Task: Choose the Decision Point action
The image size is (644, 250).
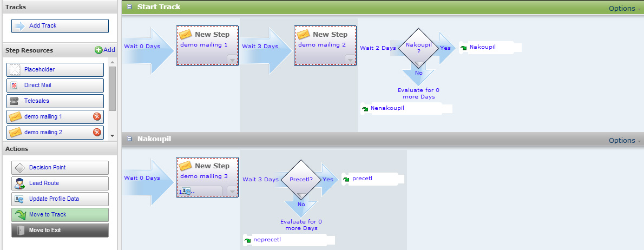Action: tap(60, 168)
